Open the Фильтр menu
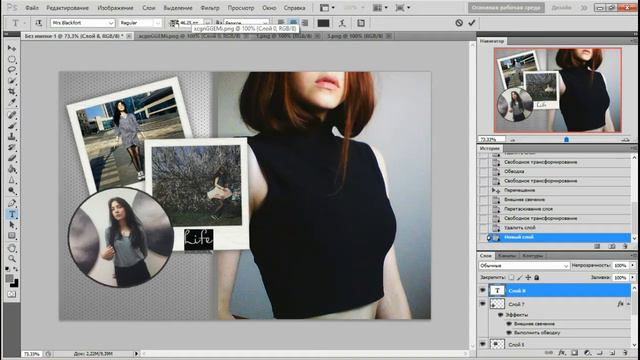Viewport: 640px width, 360px height. 210,8
